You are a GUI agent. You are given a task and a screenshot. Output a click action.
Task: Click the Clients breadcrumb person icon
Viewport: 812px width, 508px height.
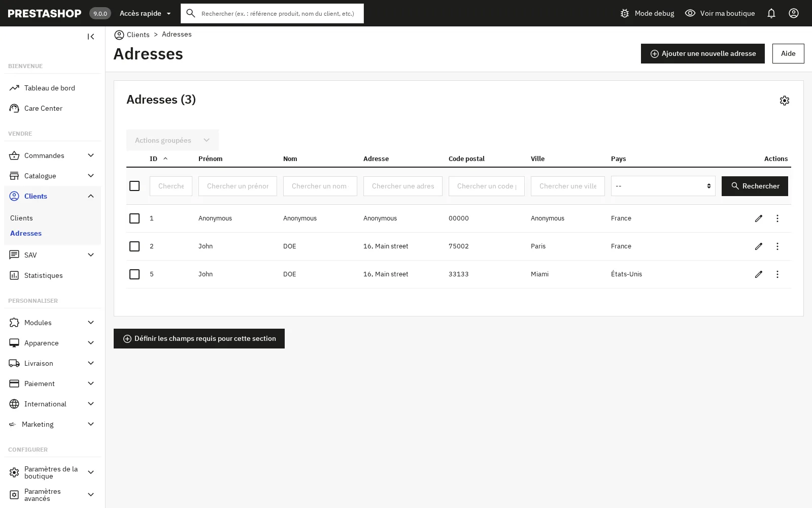119,35
